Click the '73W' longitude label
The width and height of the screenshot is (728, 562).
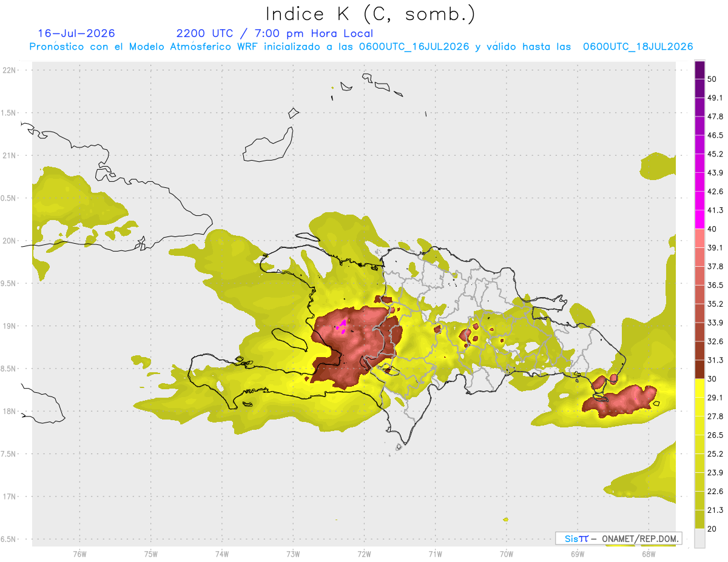293,554
